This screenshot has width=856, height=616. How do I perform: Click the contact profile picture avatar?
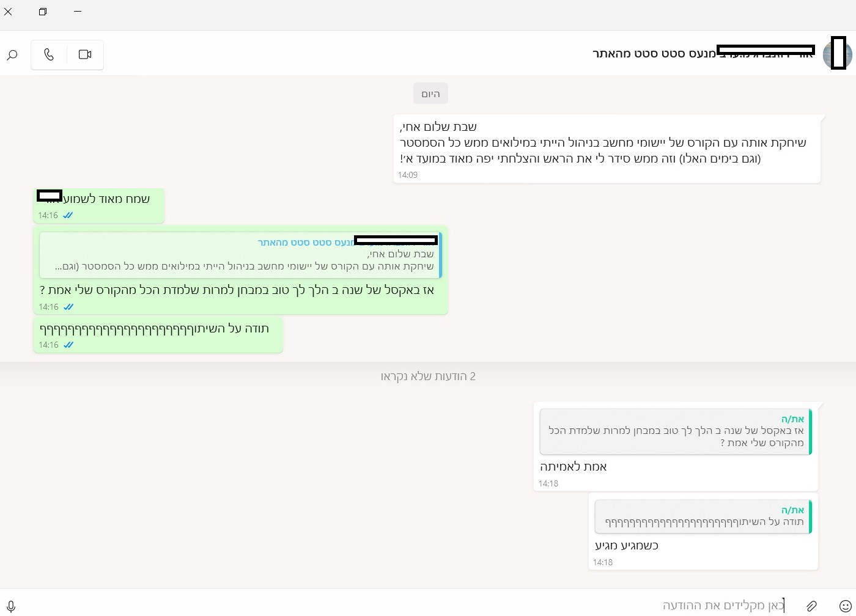[837, 54]
